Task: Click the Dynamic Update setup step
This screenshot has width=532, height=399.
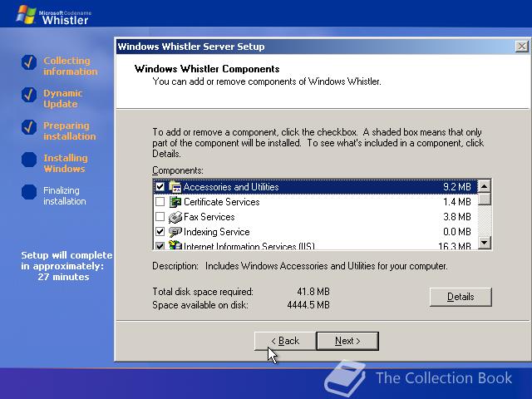Action: click(x=63, y=98)
